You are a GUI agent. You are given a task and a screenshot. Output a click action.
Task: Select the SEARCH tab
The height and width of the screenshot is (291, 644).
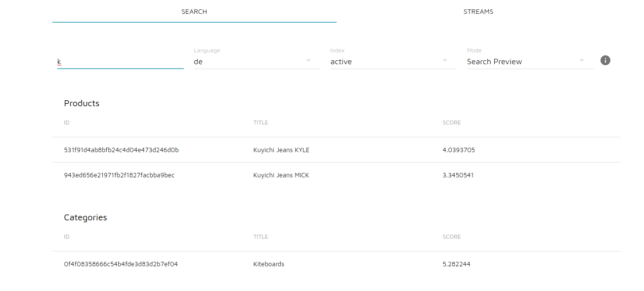(194, 11)
